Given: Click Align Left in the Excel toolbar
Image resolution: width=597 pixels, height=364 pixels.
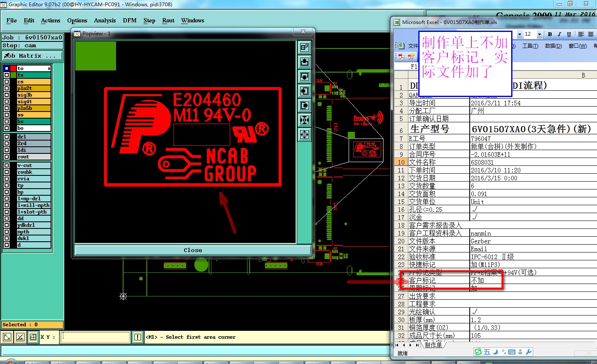Looking at the screenshot, I should (581, 34).
